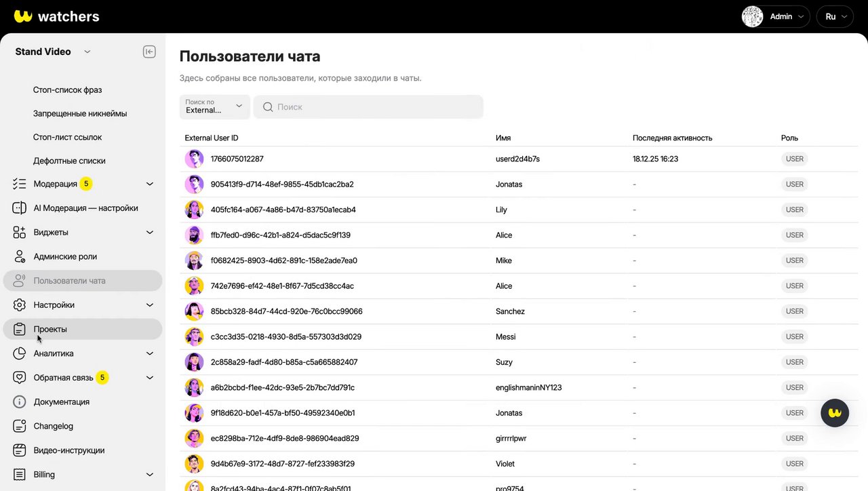This screenshot has height=491, width=868.
Task: Click the Поиск search input field
Action: point(368,106)
